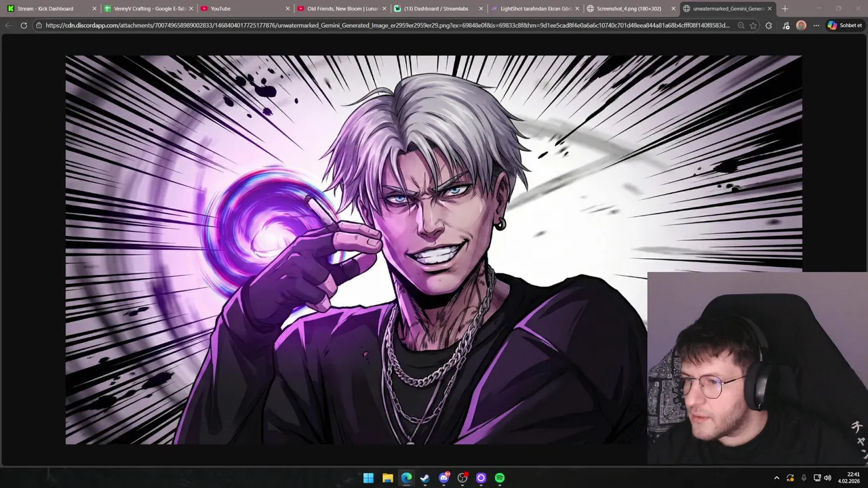This screenshot has width=868, height=488.
Task: Open the volume tray icon
Action: [827, 478]
